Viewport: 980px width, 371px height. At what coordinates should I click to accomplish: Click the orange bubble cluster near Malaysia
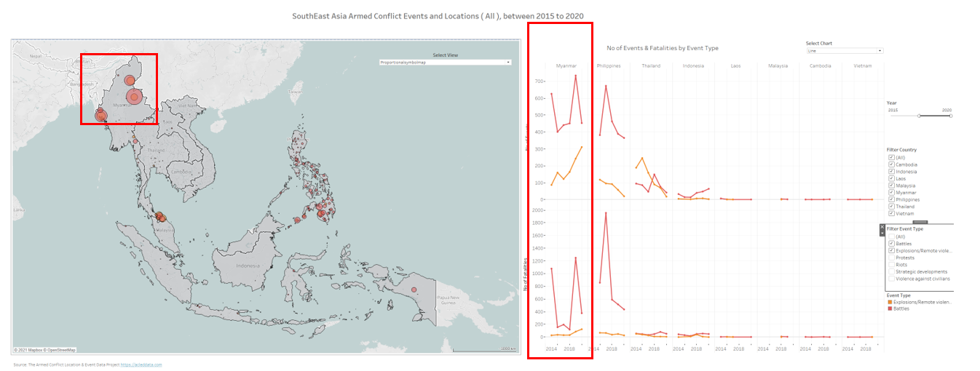160,216
